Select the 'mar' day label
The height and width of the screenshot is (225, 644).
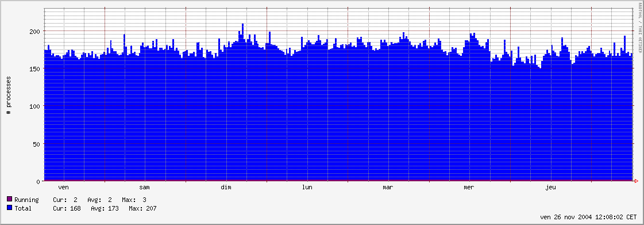tap(388, 188)
